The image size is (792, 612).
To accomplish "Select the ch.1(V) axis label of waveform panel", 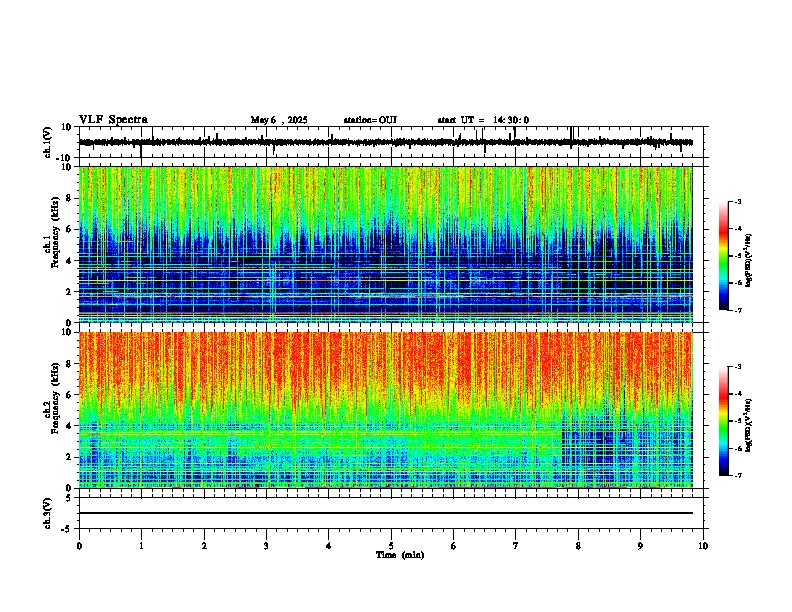I will pyautogui.click(x=48, y=142).
